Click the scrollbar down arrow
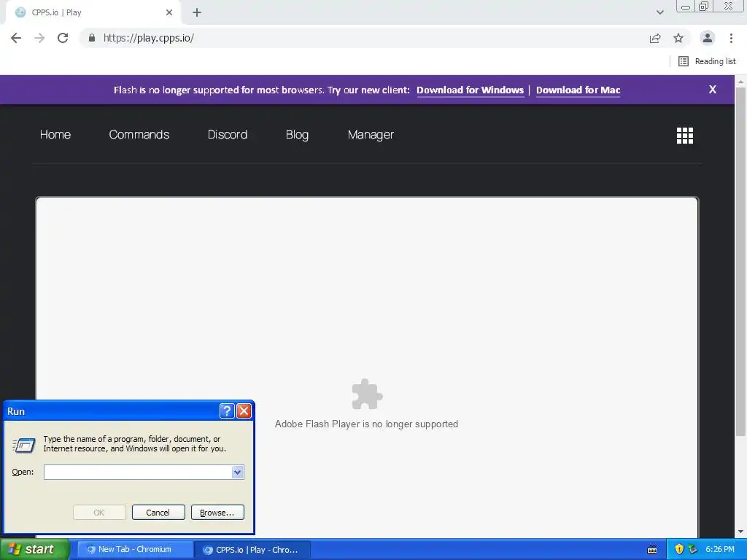Viewport: 747px width, 560px height. (x=740, y=532)
